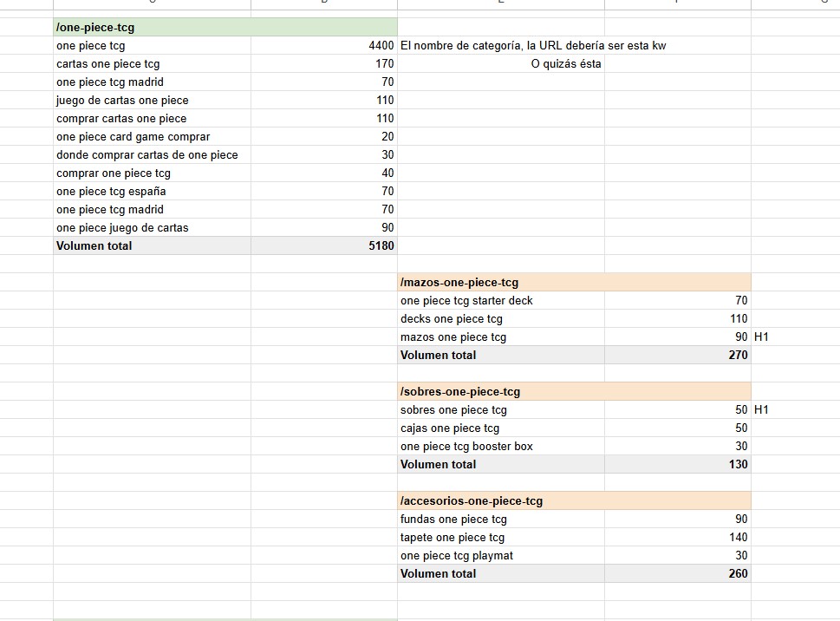Image resolution: width=840 pixels, height=621 pixels.
Task: Select the "mazos one piece tcg" cell
Action: tap(501, 337)
